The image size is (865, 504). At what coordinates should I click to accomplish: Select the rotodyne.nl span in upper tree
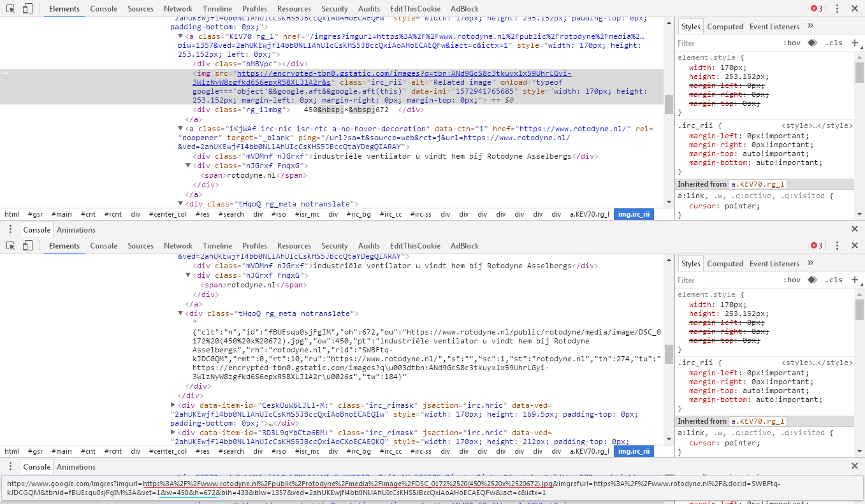point(254,175)
